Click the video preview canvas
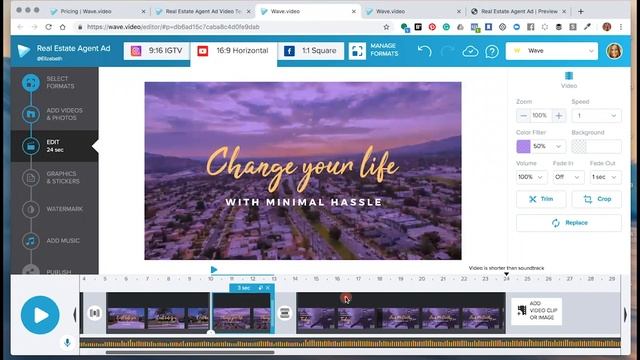 click(x=303, y=171)
